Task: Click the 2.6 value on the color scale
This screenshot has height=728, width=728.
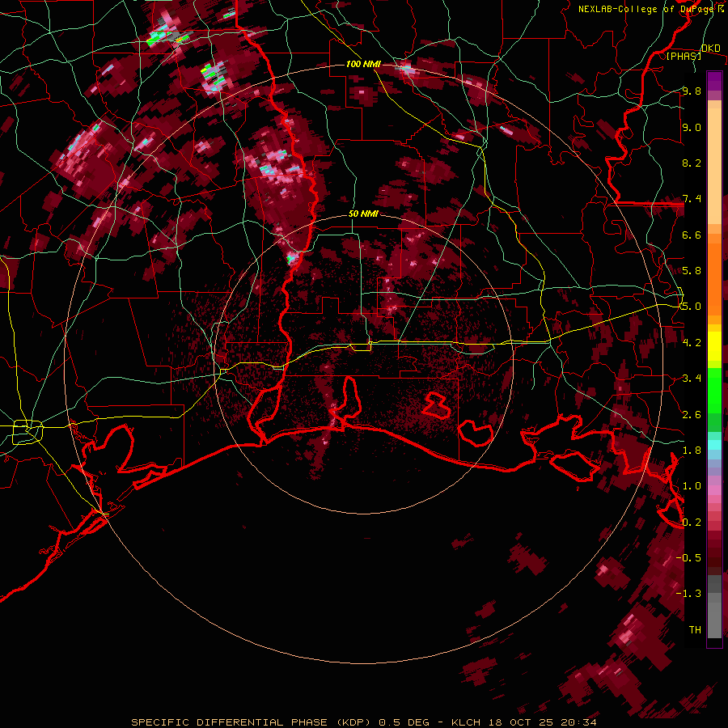Action: click(x=692, y=414)
